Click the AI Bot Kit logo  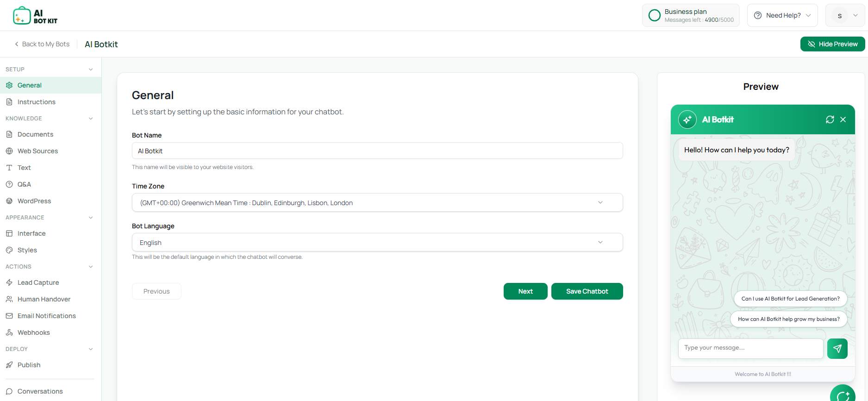(x=35, y=16)
